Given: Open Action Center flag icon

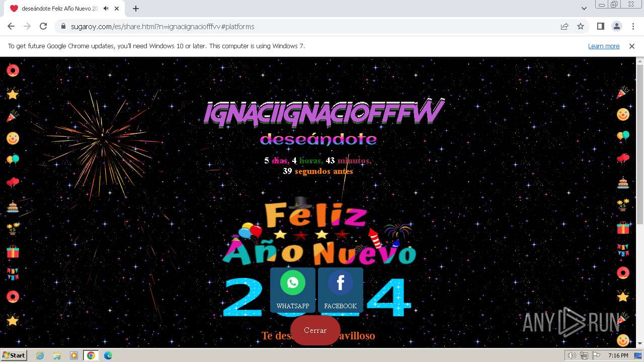Looking at the screenshot, I should tap(595, 355).
